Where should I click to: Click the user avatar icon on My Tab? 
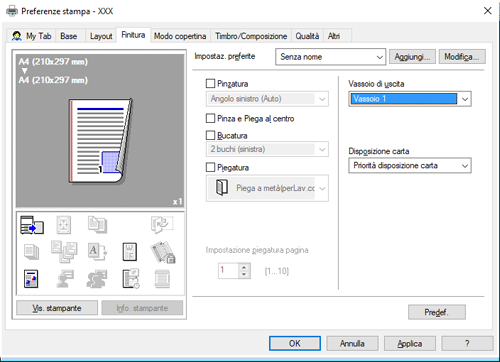click(17, 36)
